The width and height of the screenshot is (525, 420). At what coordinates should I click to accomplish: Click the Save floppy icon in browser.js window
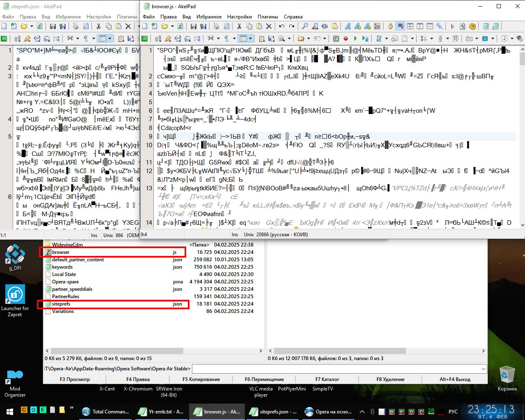click(193, 26)
